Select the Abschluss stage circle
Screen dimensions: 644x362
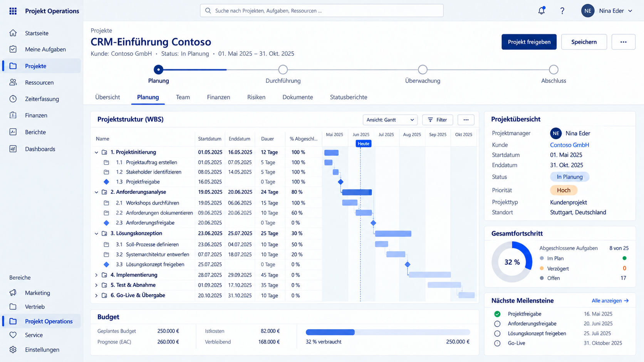[x=553, y=70]
